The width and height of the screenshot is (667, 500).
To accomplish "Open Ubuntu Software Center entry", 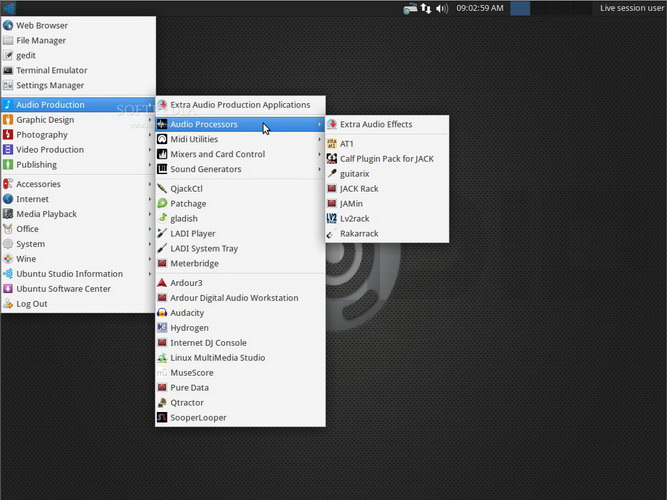I will (x=78, y=289).
